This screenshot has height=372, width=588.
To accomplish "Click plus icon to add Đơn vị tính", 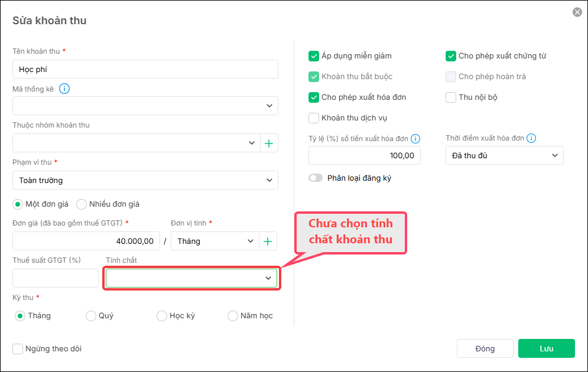I will 268,242.
